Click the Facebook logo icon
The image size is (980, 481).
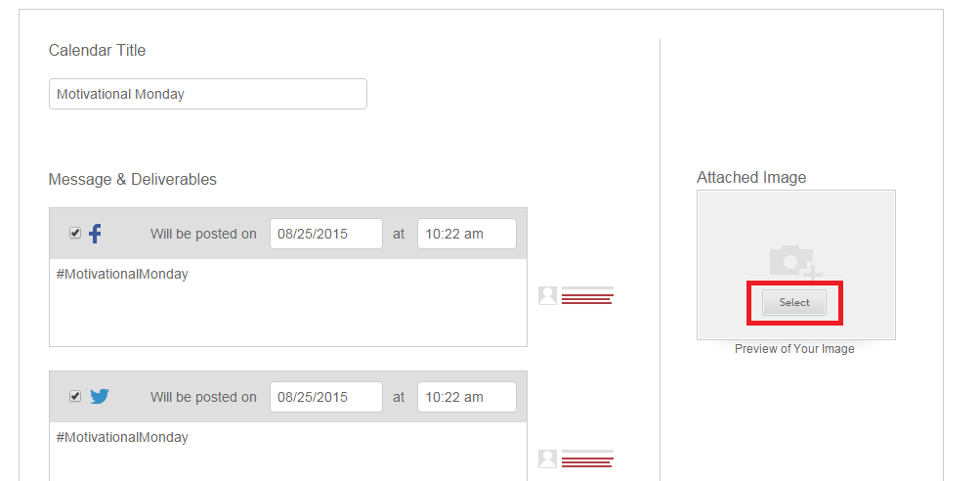(95, 234)
